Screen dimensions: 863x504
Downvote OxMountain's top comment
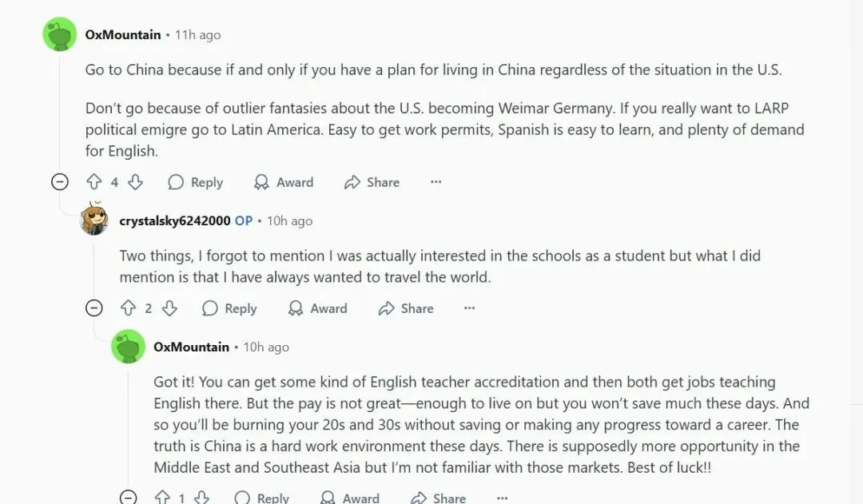[135, 182]
